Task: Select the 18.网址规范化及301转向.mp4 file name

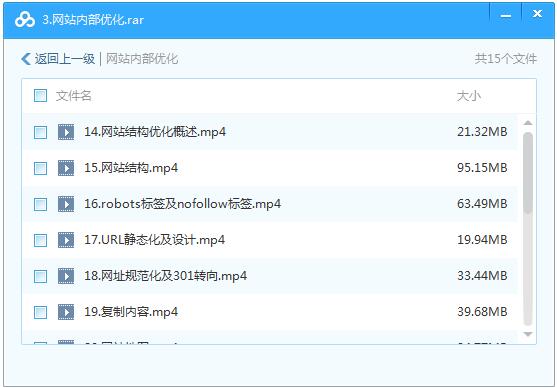Action: coord(165,276)
